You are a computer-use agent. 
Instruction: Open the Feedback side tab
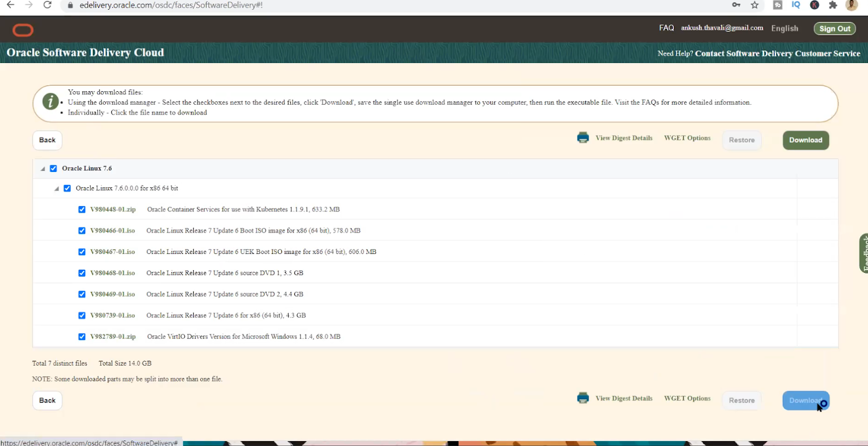[864, 253]
